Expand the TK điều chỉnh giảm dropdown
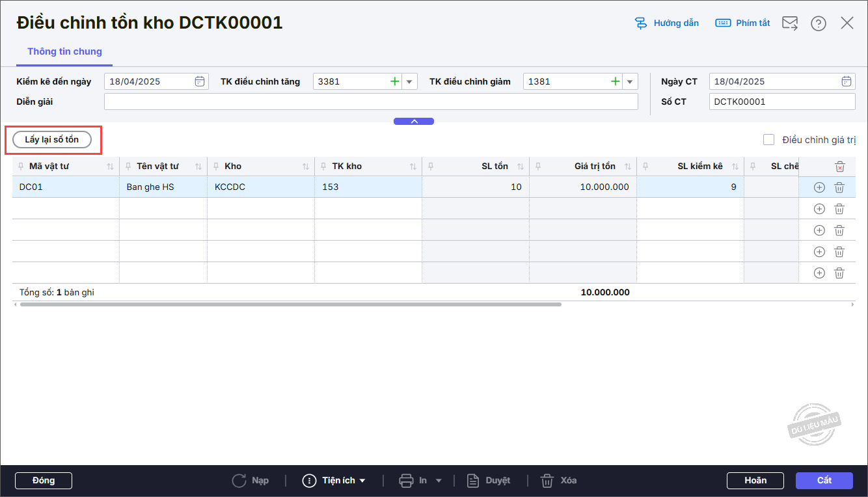Screen dimensions: 868x497 click(x=629, y=81)
